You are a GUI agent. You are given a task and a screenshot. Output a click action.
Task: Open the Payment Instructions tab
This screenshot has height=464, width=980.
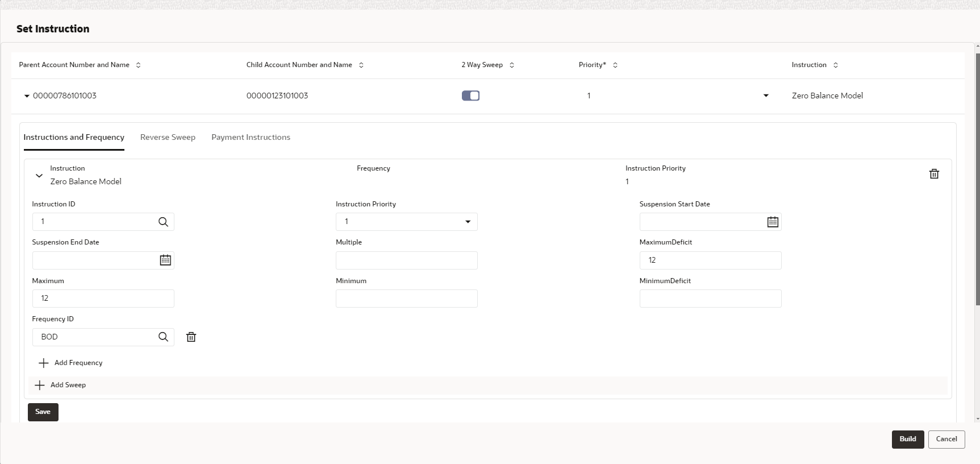point(251,137)
